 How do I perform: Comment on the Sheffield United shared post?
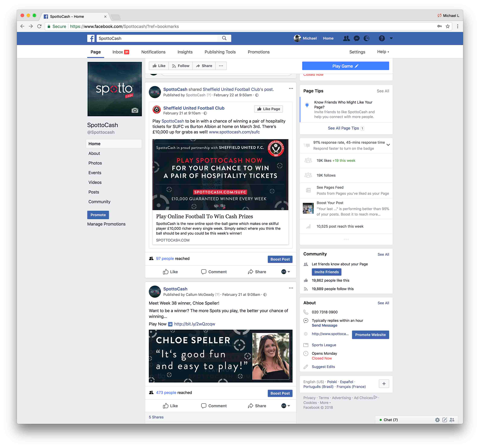point(214,272)
